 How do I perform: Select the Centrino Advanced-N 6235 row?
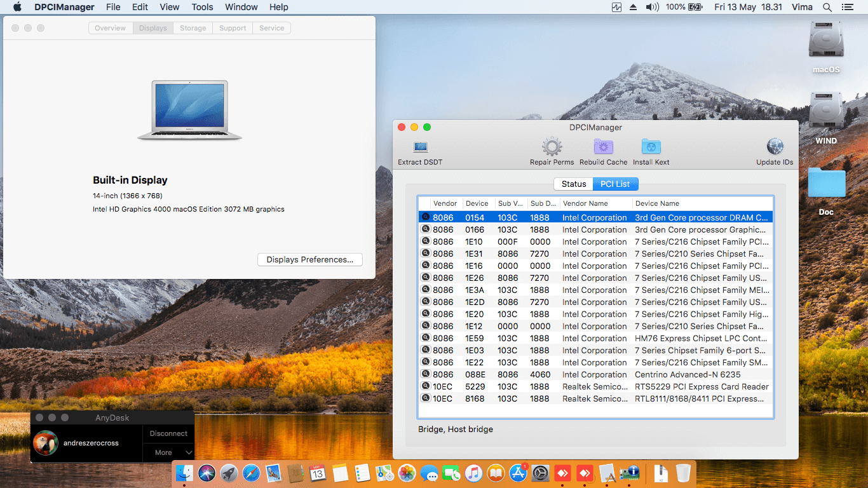pyautogui.click(x=595, y=374)
